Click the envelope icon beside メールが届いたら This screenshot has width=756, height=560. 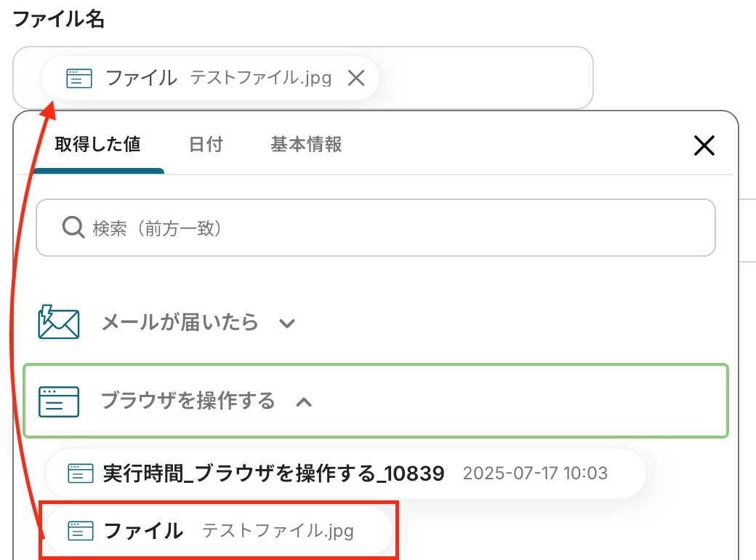58,322
